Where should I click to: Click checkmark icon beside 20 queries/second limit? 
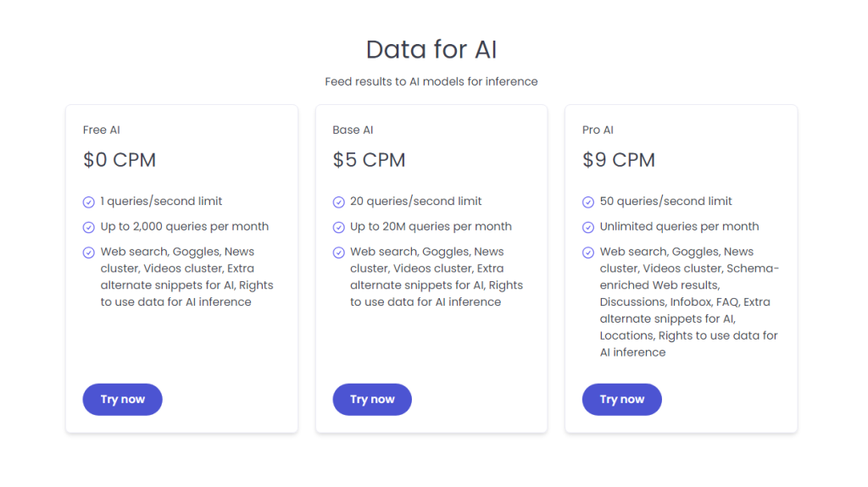[339, 202]
